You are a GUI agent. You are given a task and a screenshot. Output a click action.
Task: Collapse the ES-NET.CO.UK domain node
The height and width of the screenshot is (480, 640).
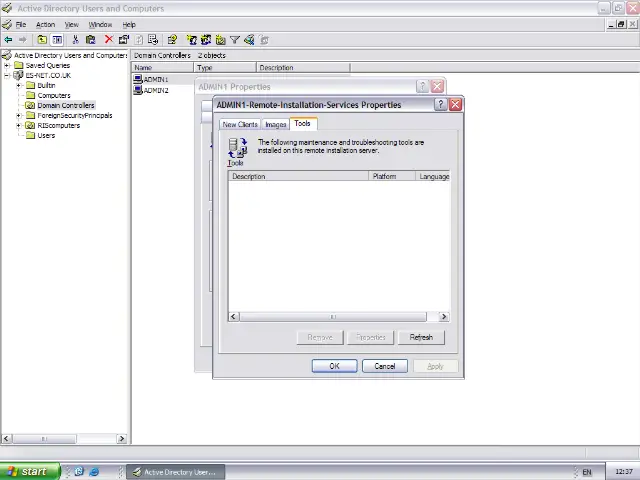coord(7,75)
